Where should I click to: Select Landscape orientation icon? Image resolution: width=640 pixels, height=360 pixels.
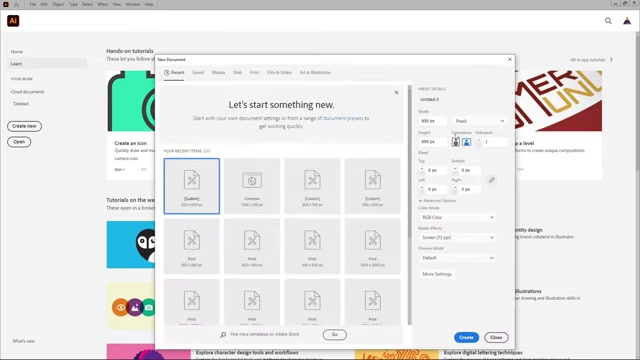(466, 142)
